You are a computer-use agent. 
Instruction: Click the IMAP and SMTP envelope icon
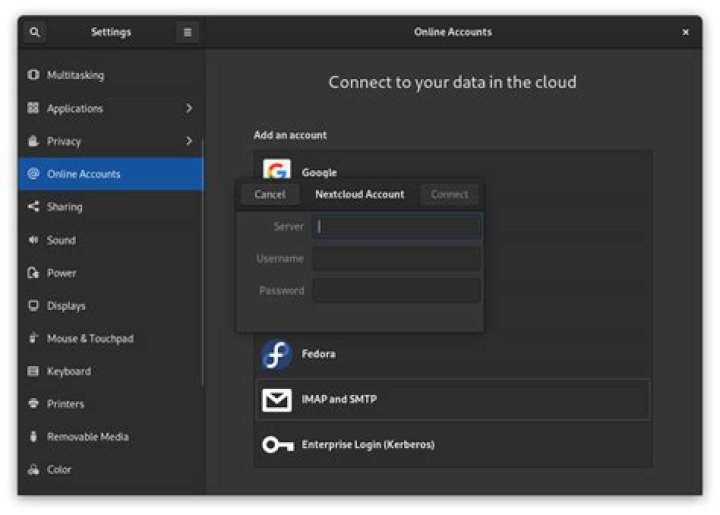click(x=276, y=399)
